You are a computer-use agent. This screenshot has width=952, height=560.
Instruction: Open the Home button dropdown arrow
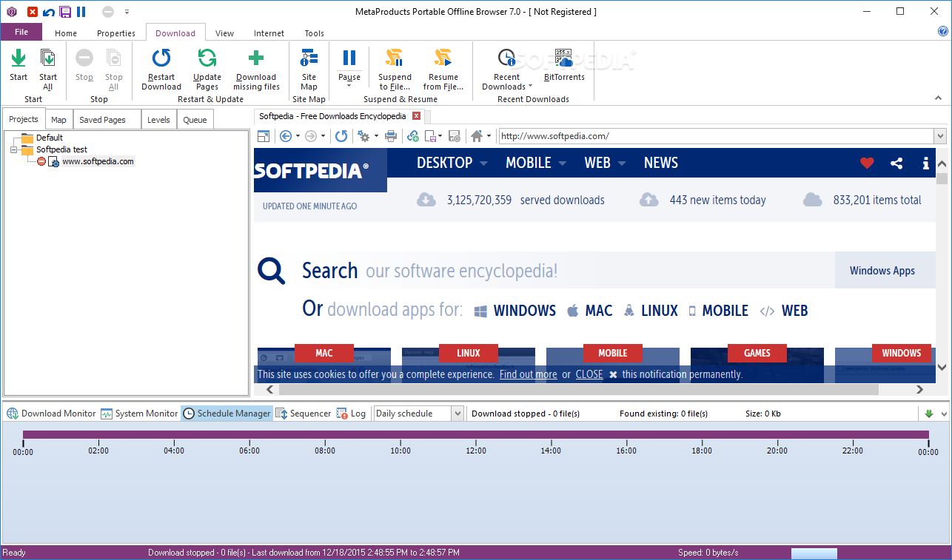click(x=489, y=136)
